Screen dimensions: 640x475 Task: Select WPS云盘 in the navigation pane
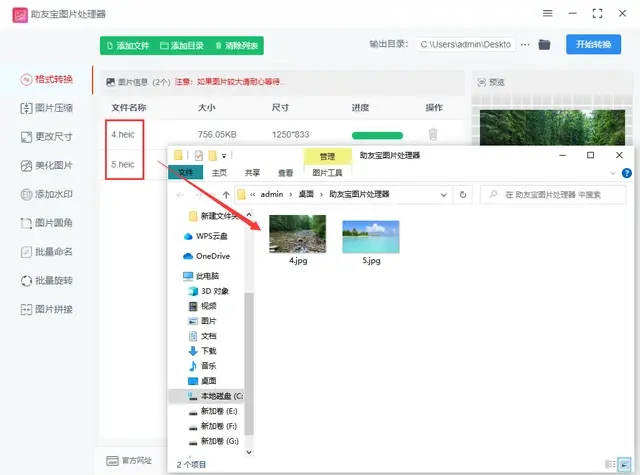(206, 236)
